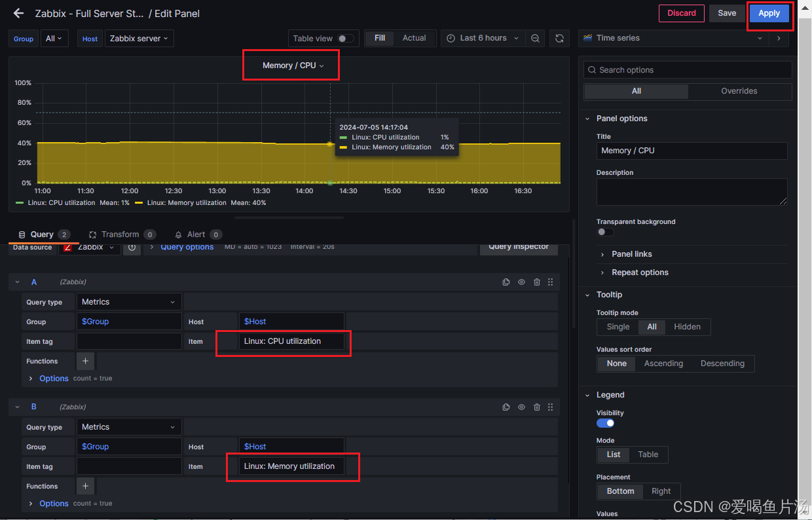Disable the Legend Visibility switch
Viewport: 812px width, 520px height.
pyautogui.click(x=605, y=423)
